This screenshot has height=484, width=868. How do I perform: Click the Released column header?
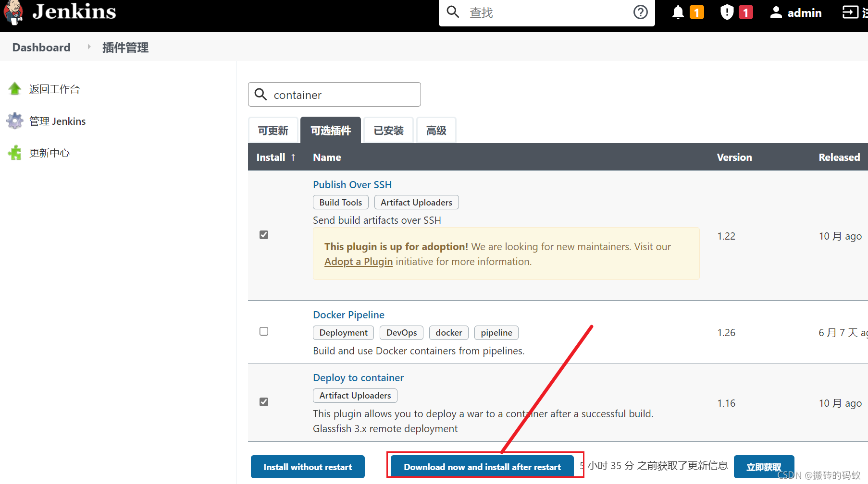839,157
